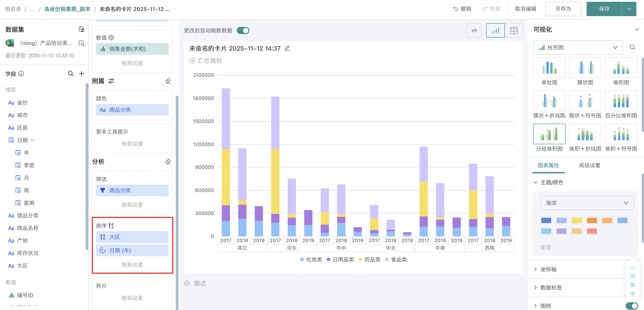
Task: Expand the 数据标签 section
Action: pos(551,287)
